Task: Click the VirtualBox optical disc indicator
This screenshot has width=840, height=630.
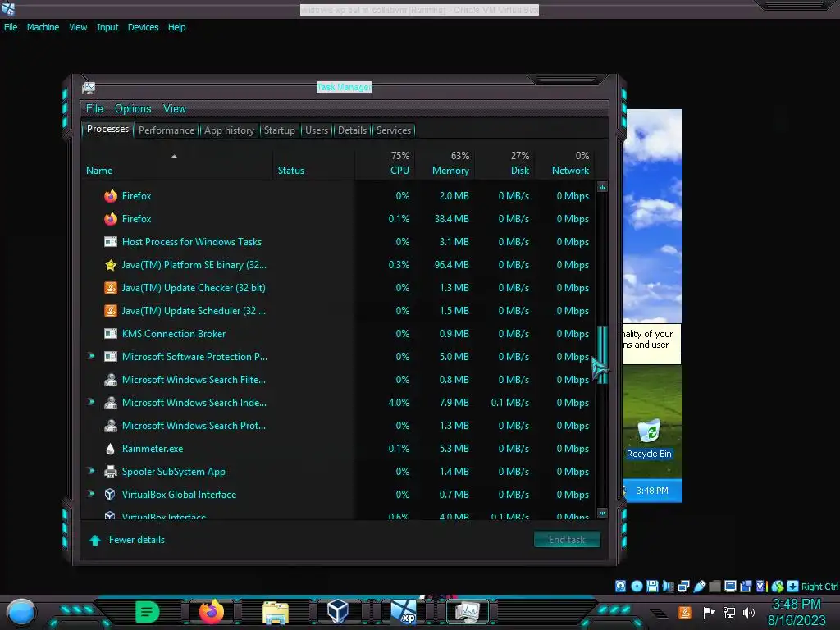Action: point(637,586)
